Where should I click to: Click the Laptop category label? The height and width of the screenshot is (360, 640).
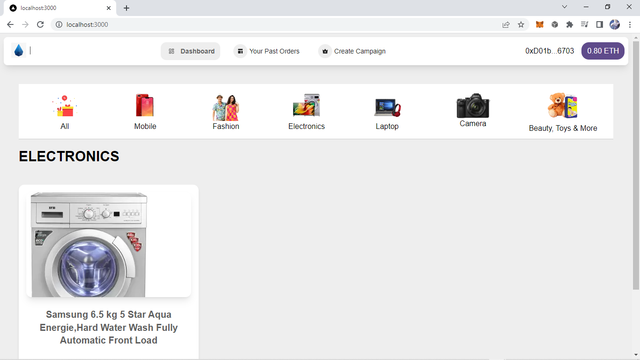[x=387, y=127]
